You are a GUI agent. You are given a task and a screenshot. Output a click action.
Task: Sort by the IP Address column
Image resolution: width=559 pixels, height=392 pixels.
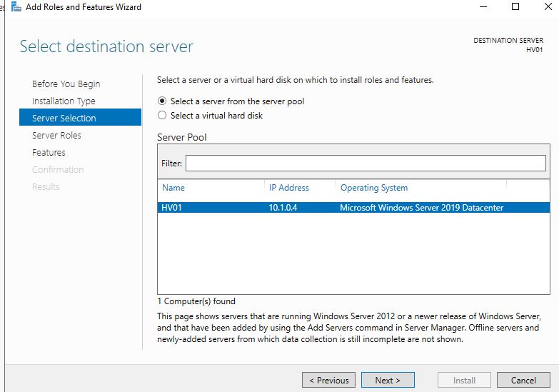click(x=289, y=188)
